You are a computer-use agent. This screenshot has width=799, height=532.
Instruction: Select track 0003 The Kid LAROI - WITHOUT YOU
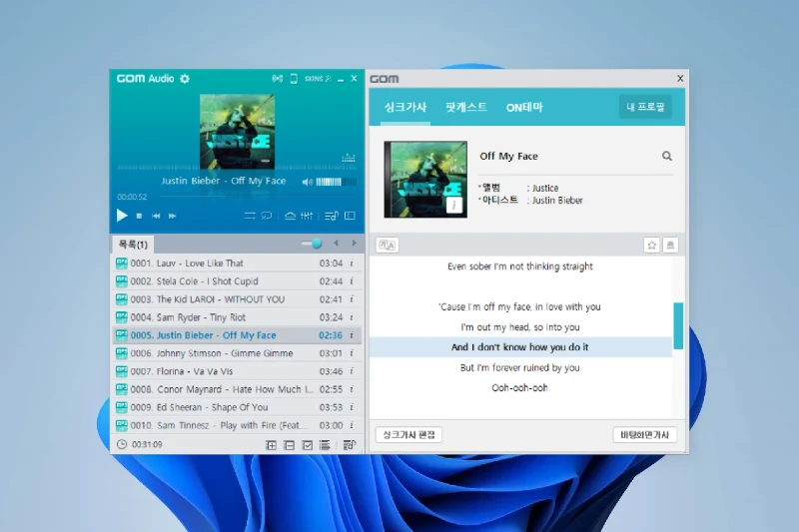(236, 299)
